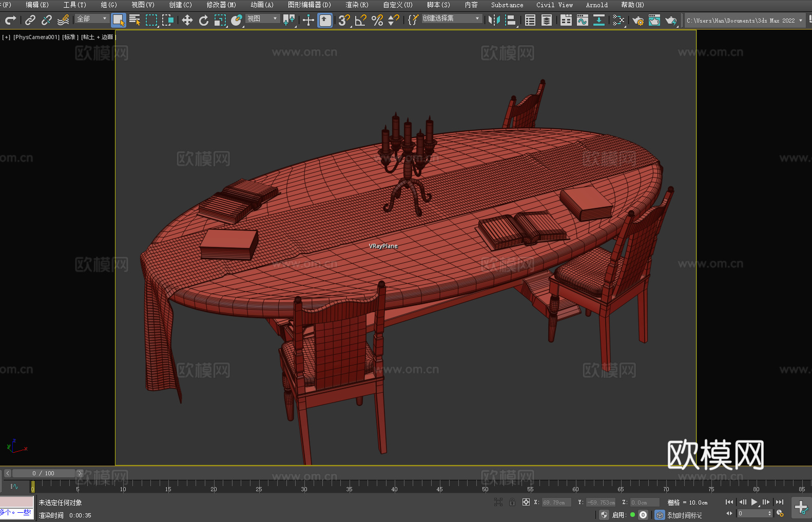812x522 pixels.
Task: Click the Align tool icon
Action: click(x=511, y=20)
